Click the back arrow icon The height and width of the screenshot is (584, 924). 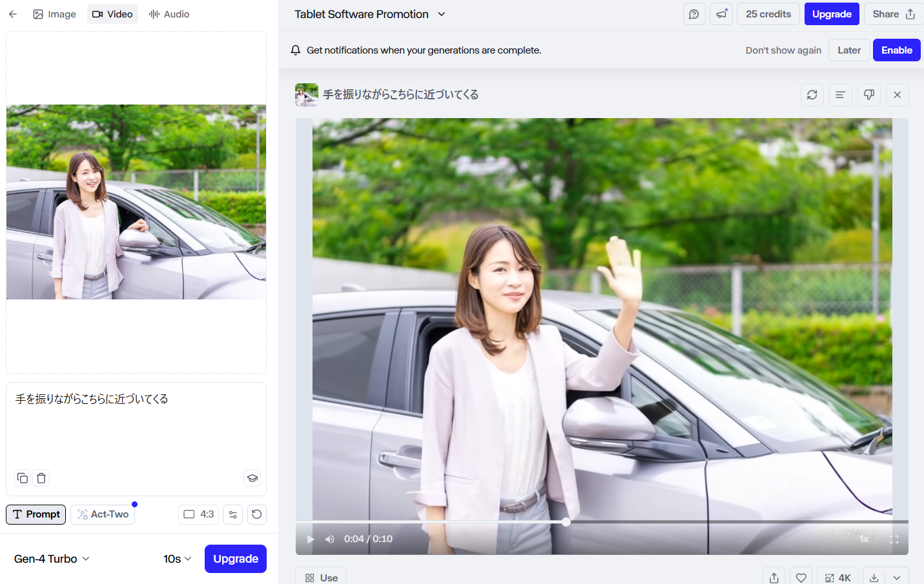click(x=13, y=14)
